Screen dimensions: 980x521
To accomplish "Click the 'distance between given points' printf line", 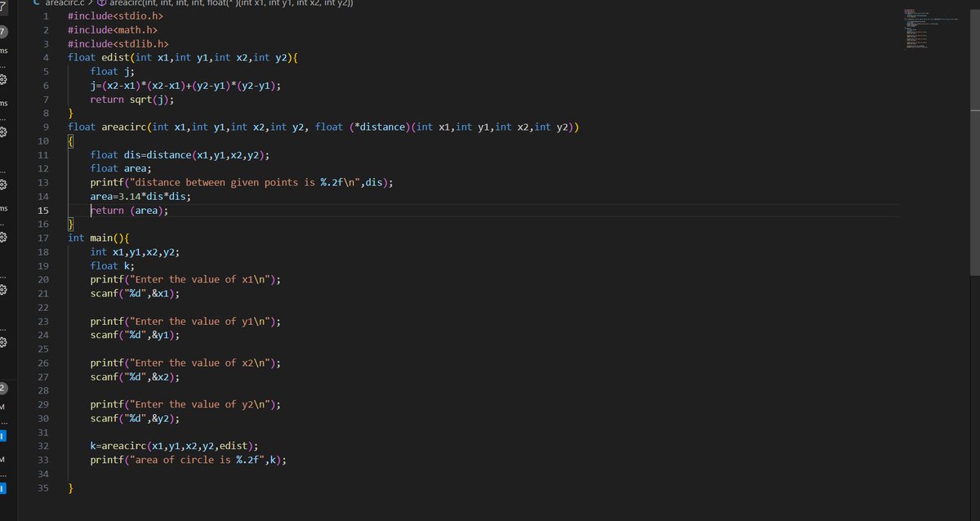I will click(x=242, y=182).
